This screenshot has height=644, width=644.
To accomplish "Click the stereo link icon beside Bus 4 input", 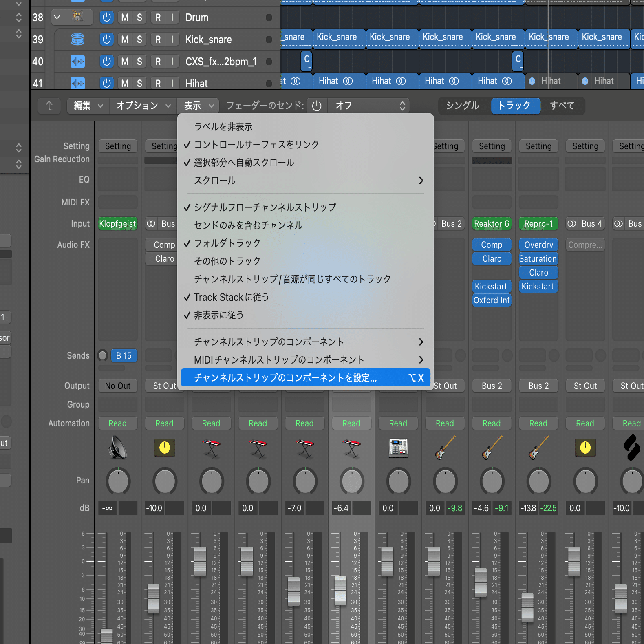I will [x=572, y=223].
